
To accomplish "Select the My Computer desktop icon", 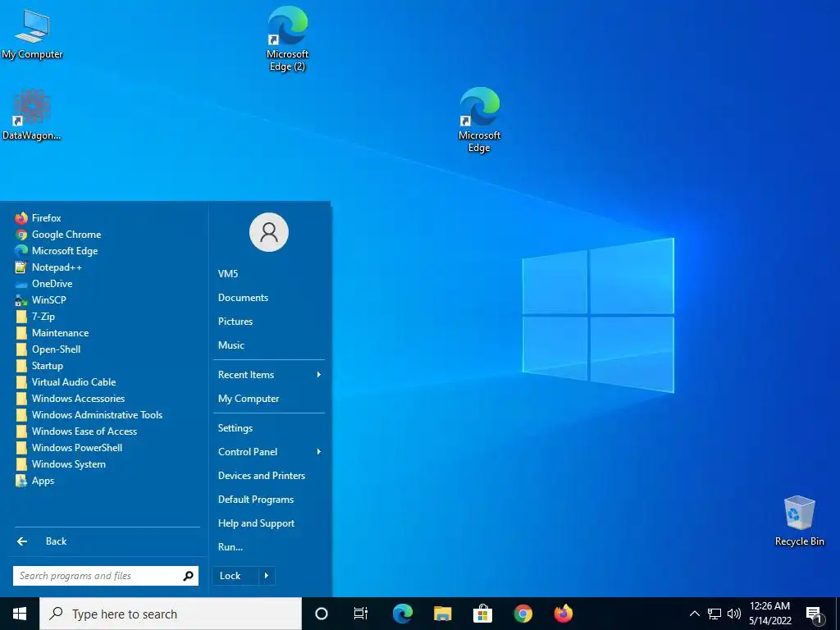I will [x=32, y=34].
